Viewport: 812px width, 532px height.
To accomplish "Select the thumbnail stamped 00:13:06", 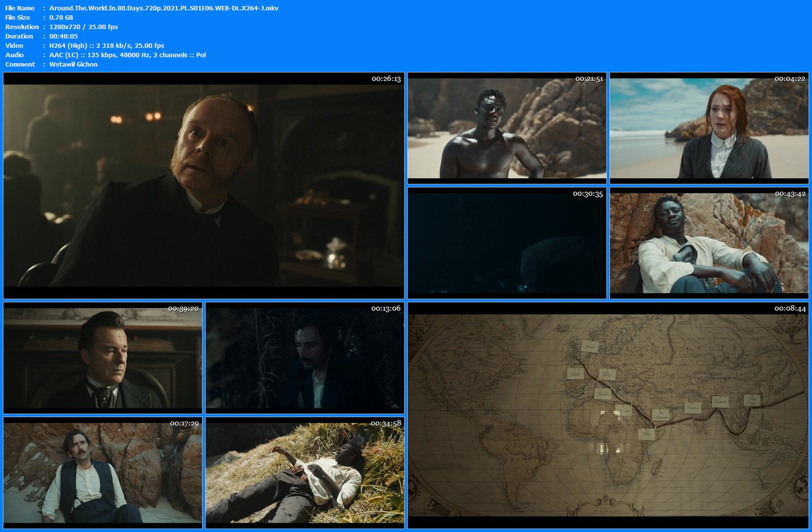I will (305, 358).
